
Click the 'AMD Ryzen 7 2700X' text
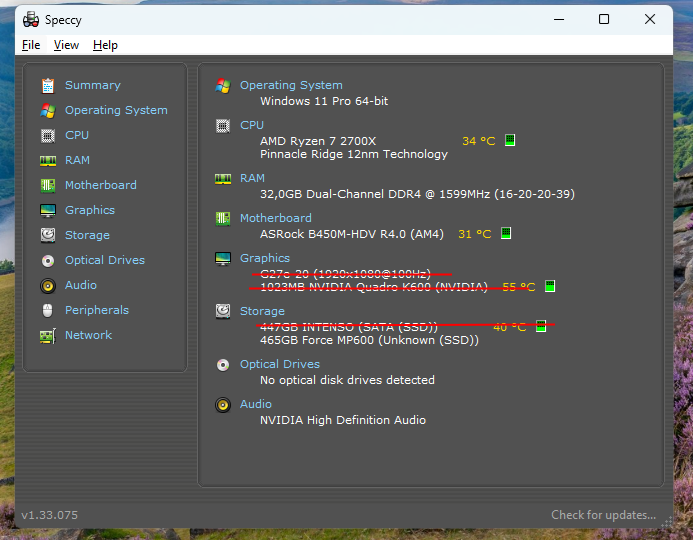tap(318, 141)
